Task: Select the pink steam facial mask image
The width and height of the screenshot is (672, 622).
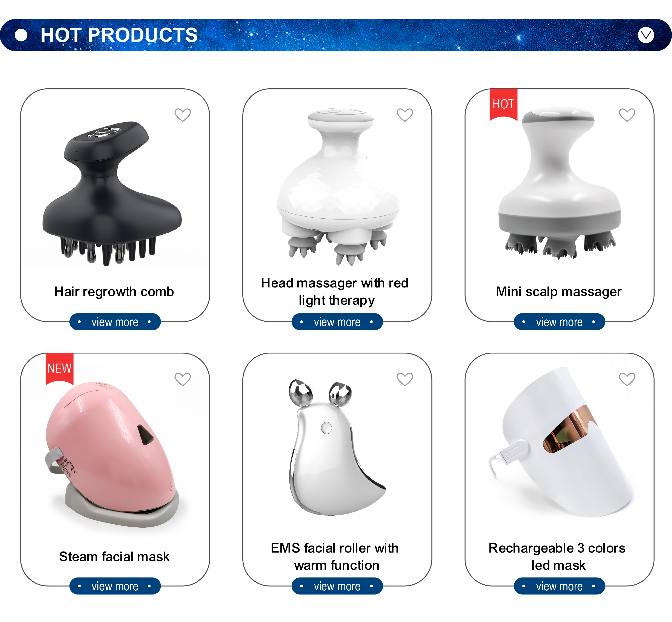Action: (112, 454)
